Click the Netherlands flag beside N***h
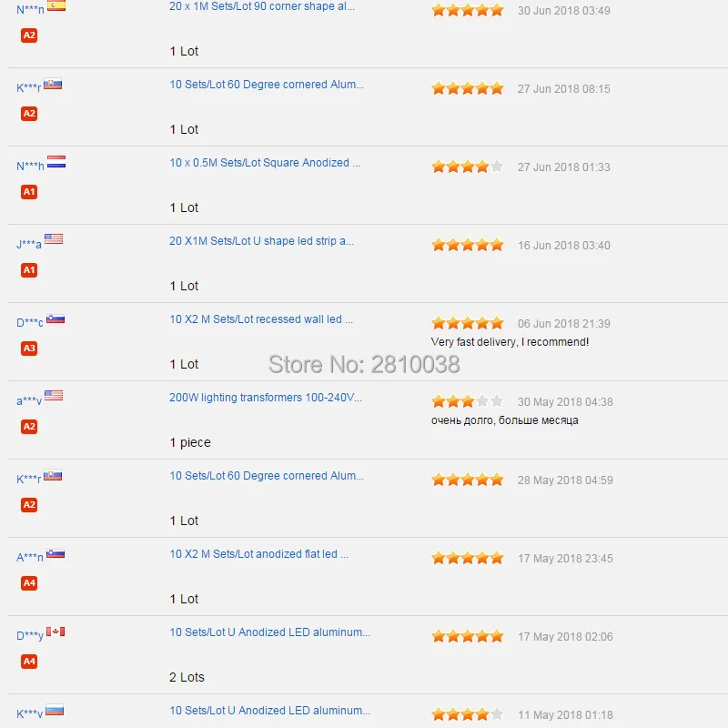Screen dimensions: 728x728 pyautogui.click(x=56, y=162)
